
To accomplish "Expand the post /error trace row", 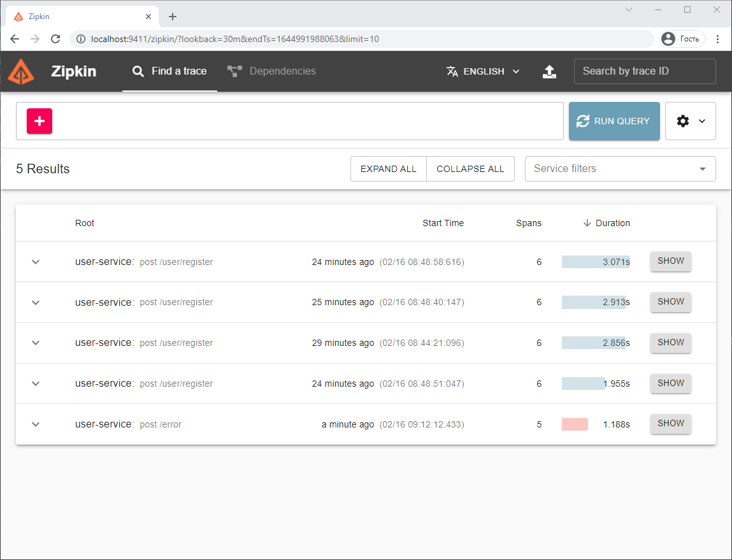I will [x=36, y=424].
